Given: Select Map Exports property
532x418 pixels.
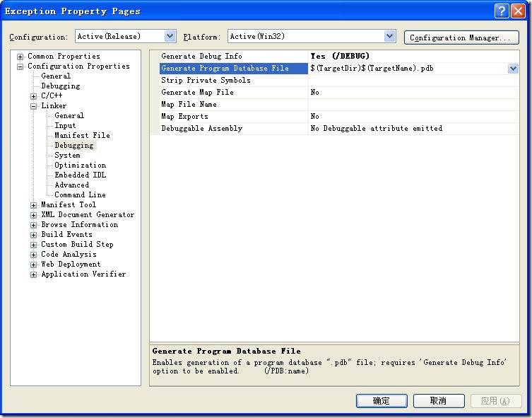Looking at the screenshot, I should click(233, 117).
